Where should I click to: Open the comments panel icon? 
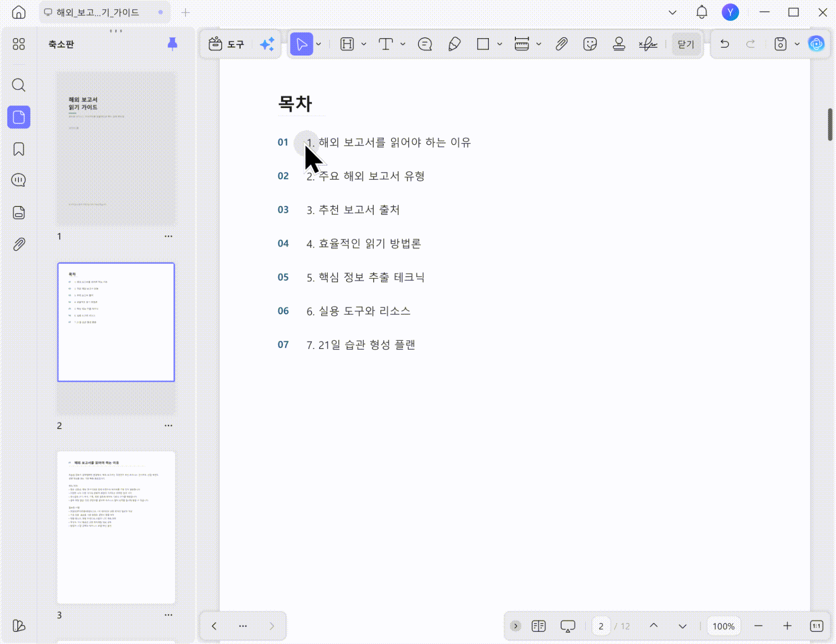click(19, 180)
